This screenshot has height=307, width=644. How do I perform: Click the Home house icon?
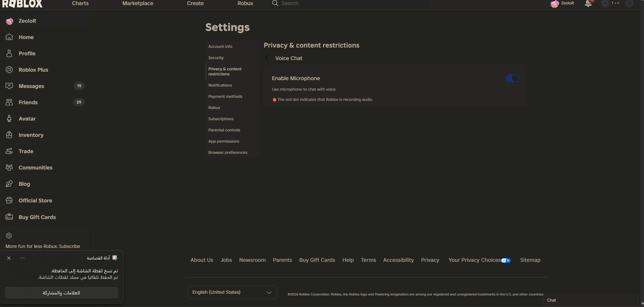10,37
